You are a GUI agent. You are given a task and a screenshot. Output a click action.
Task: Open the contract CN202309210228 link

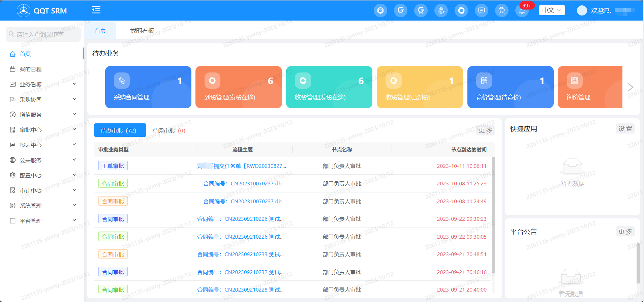[241, 290]
